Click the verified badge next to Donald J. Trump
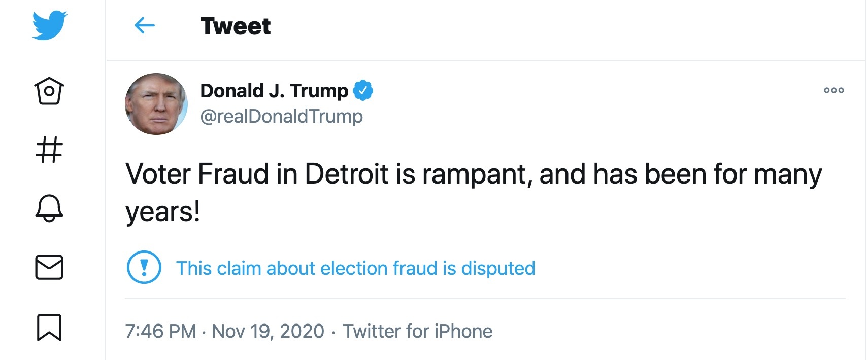 (x=363, y=90)
